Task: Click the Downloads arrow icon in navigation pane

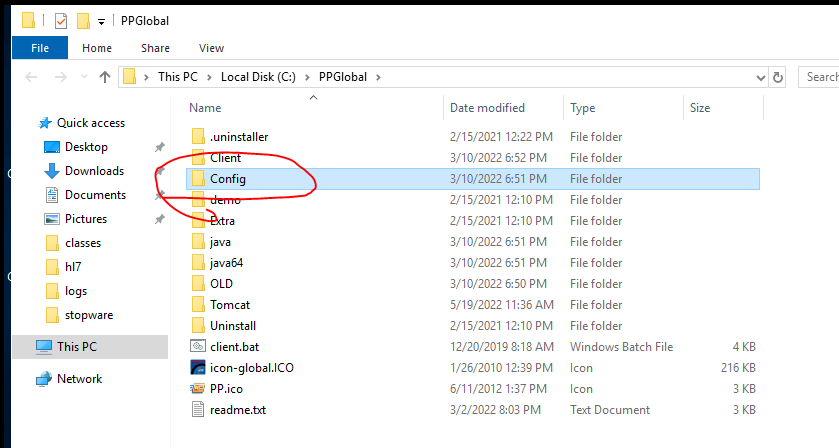Action: [52, 171]
